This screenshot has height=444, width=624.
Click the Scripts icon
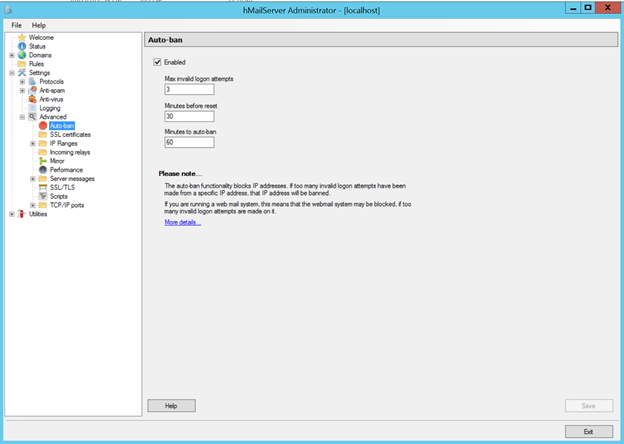43,196
